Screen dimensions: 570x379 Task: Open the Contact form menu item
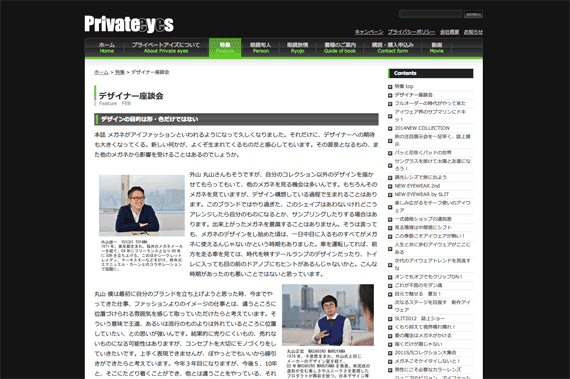393,48
